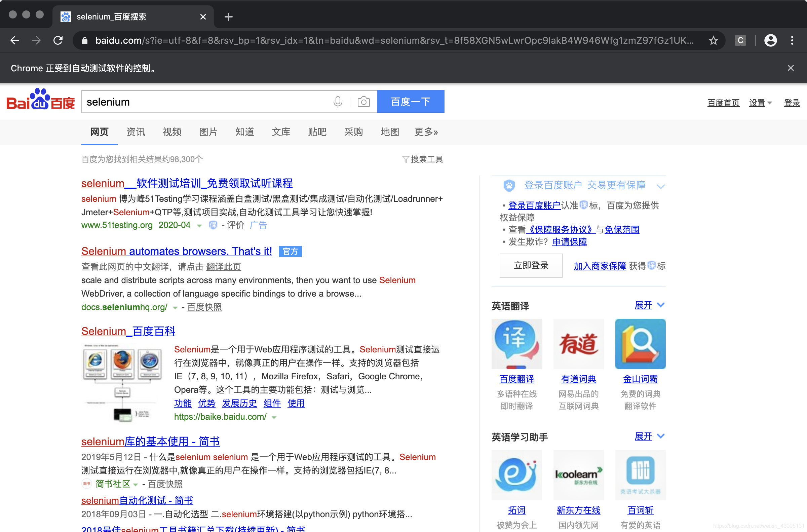Open selenium库的基本使用 - 简书 result
This screenshot has height=532, width=807.
pyautogui.click(x=151, y=442)
